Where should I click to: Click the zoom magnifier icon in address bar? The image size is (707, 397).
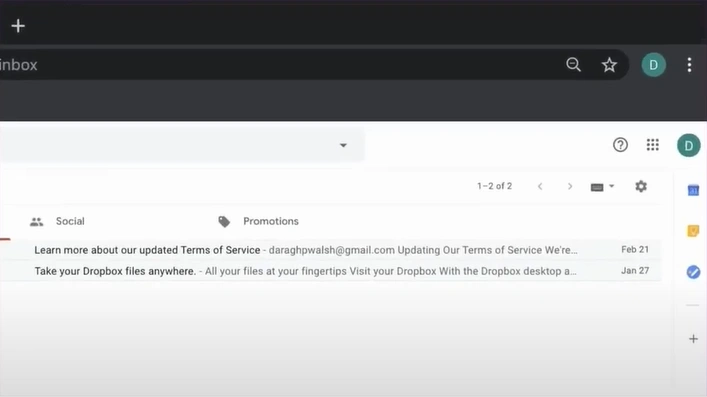pos(574,65)
